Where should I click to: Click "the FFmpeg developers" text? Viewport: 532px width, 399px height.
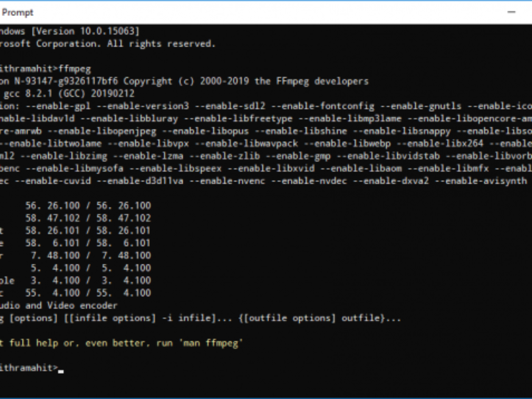(311, 82)
